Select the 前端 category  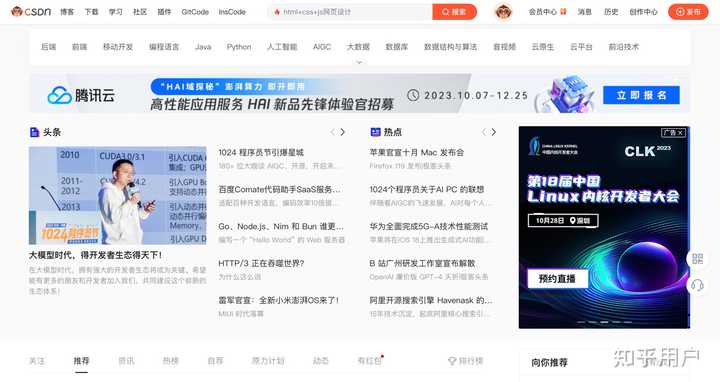tap(79, 47)
